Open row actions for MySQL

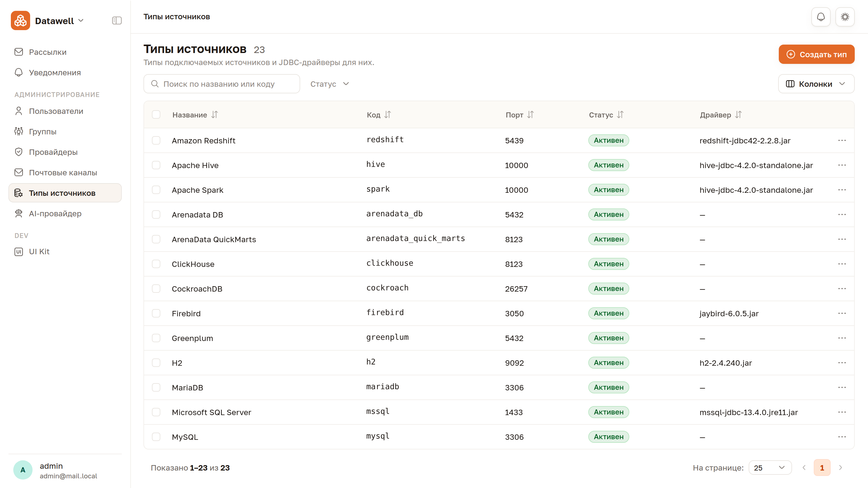[842, 437]
